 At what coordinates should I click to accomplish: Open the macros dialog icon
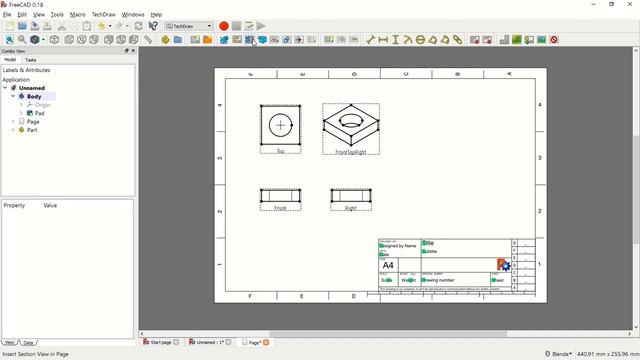pyautogui.click(x=249, y=26)
